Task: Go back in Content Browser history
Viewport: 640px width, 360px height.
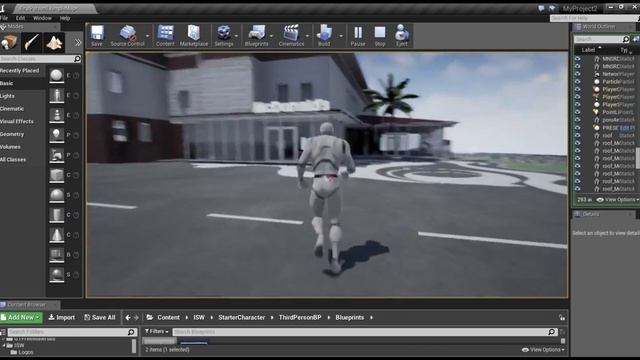Action: click(128, 318)
